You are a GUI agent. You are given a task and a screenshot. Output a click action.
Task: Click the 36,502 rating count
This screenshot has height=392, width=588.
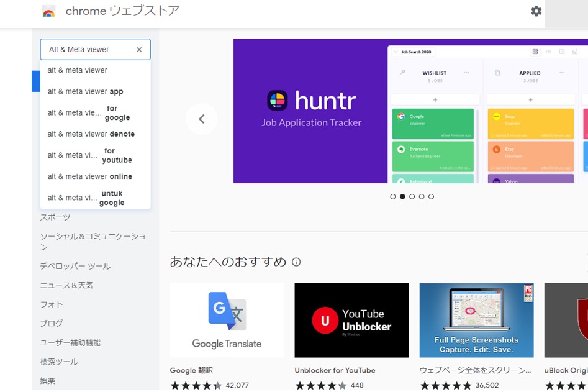coord(487,385)
